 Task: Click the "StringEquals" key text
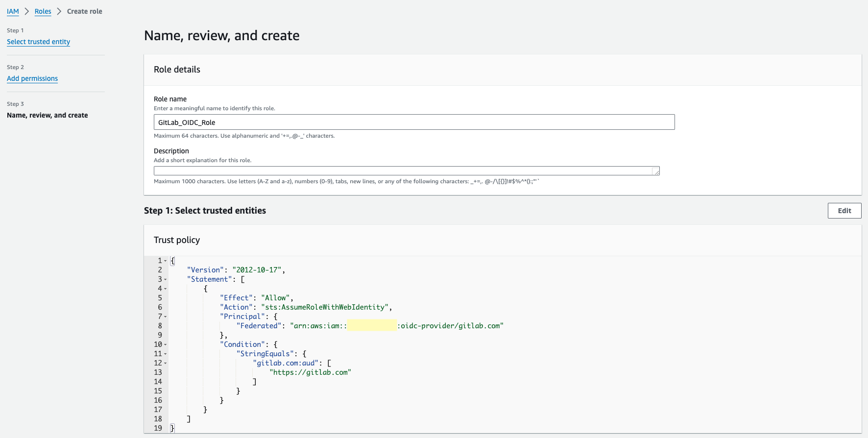click(x=265, y=354)
